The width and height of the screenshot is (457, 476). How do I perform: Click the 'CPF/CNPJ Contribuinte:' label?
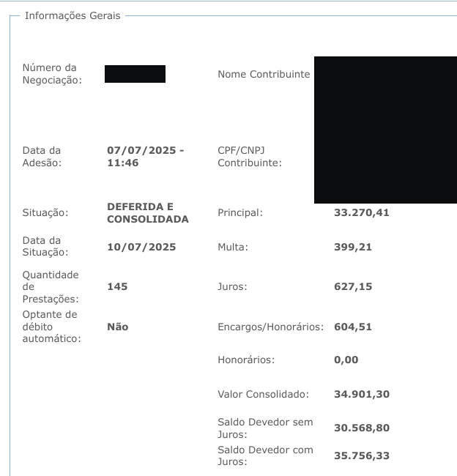pyautogui.click(x=250, y=157)
